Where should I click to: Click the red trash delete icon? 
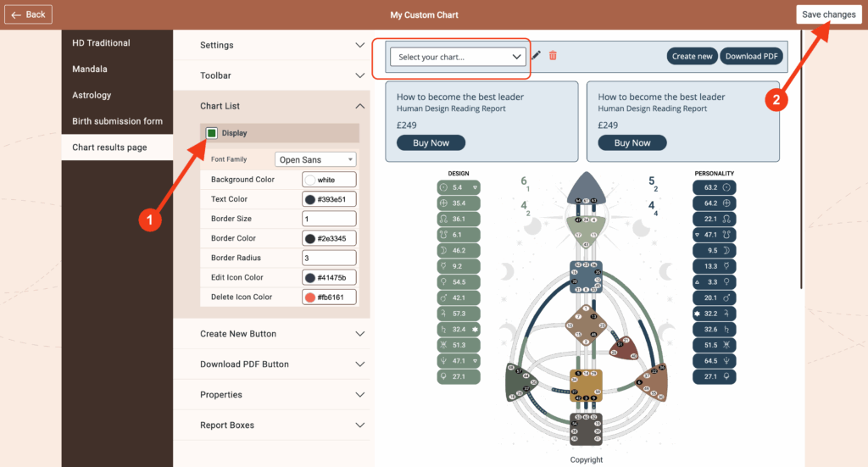coord(553,56)
